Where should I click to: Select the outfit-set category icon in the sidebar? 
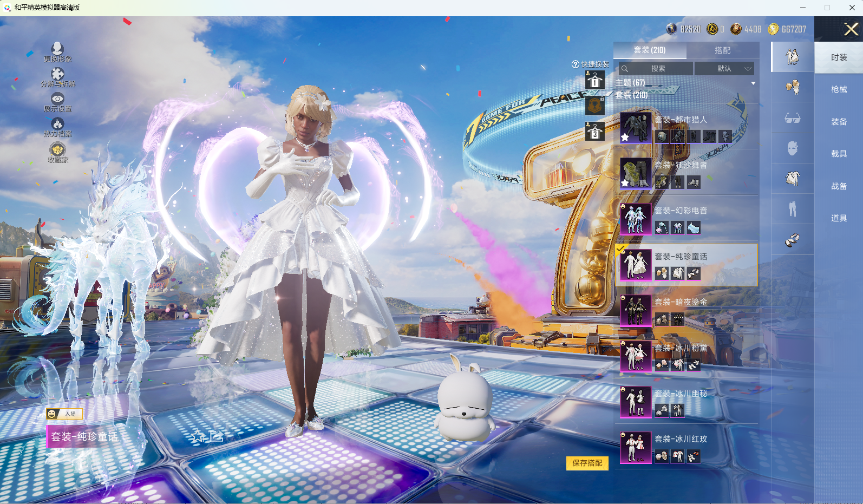tap(793, 56)
